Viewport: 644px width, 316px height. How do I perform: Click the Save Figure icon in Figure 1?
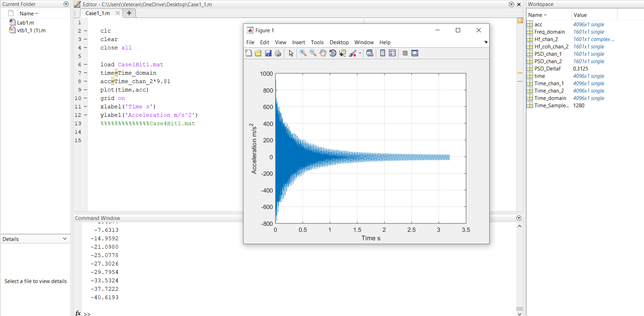click(x=268, y=53)
